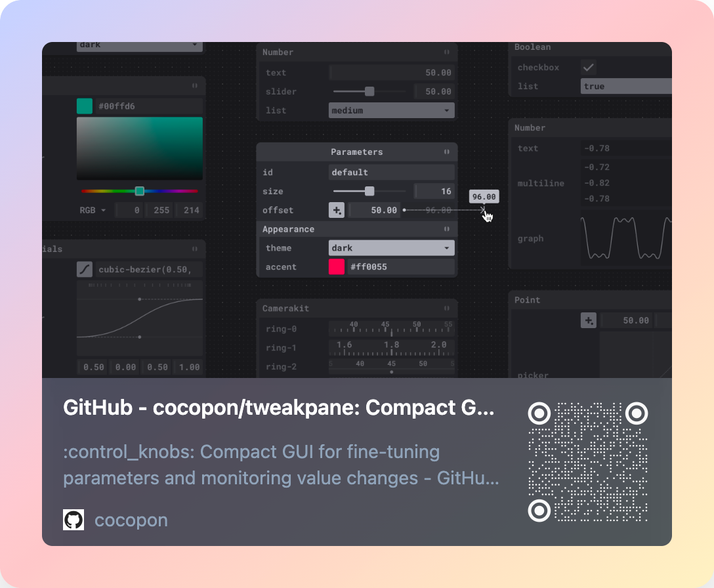Click the pink accent color swatch
The height and width of the screenshot is (588, 714).
[337, 267]
